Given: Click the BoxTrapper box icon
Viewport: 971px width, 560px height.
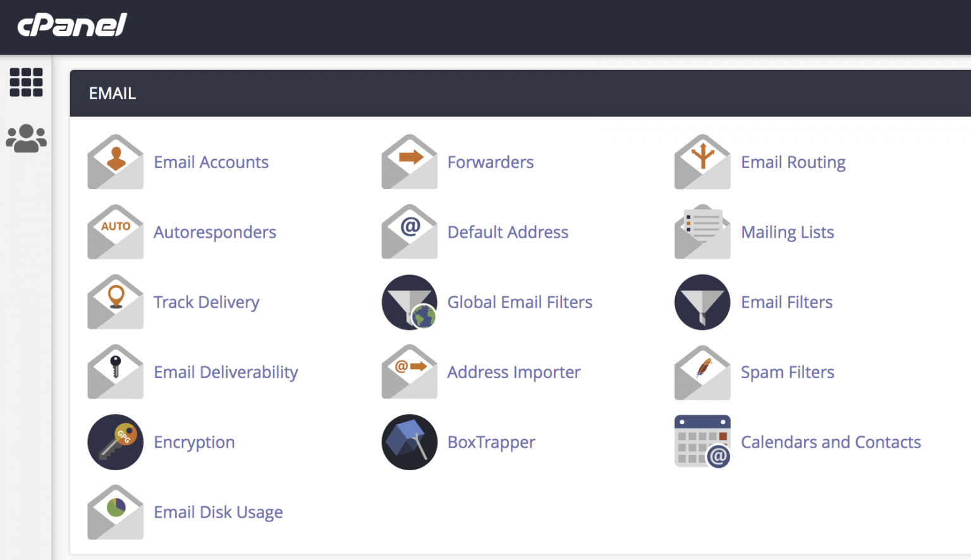Looking at the screenshot, I should [x=409, y=442].
